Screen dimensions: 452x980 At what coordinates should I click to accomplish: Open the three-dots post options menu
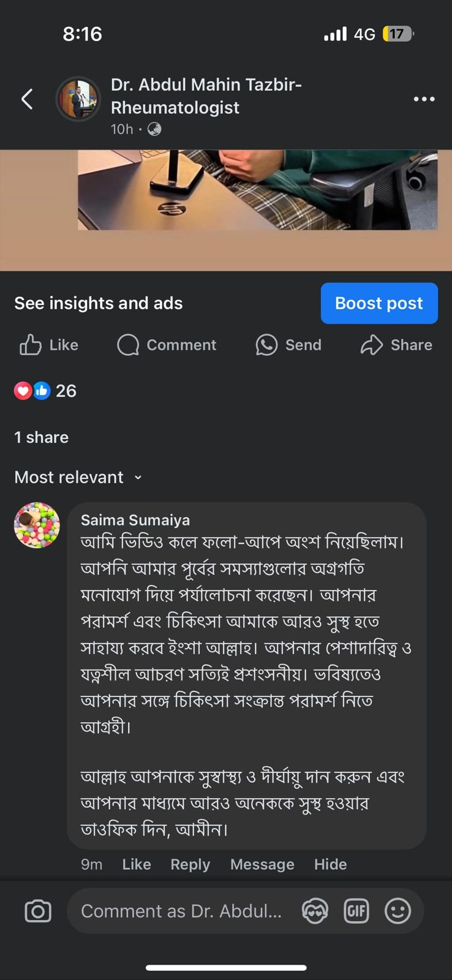(x=424, y=99)
